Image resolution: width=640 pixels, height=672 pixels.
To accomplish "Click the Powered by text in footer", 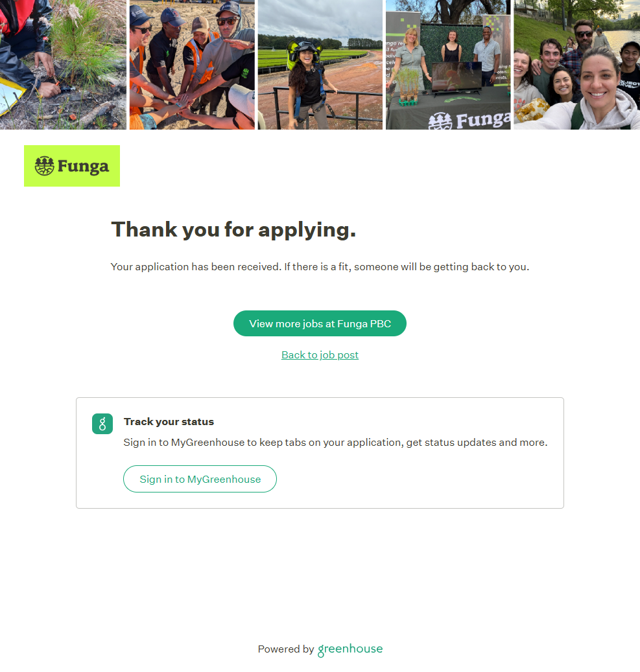I will click(x=286, y=649).
